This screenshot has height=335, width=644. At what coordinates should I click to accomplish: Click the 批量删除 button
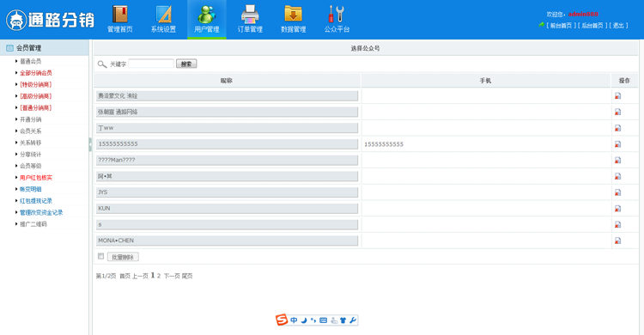point(123,257)
